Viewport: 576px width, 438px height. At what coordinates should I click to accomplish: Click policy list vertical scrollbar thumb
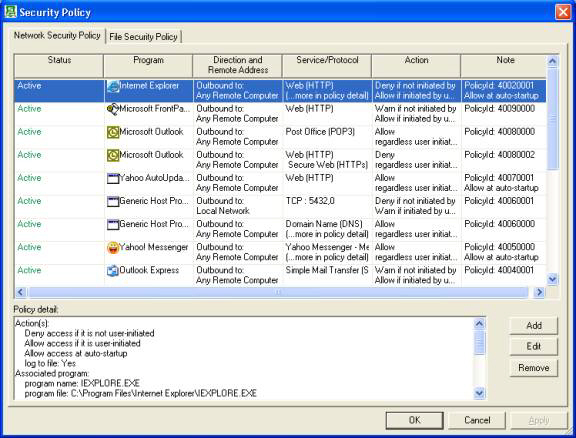point(552,119)
